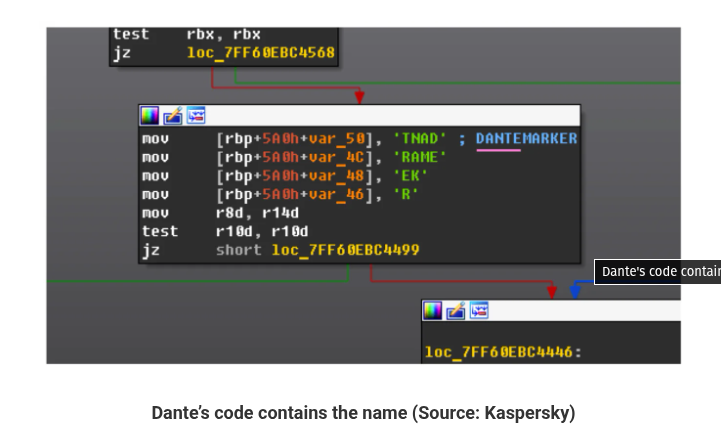The image size is (721, 428).
Task: Select the loc_7FF60EBC4568 jump target
Action: tap(260, 53)
